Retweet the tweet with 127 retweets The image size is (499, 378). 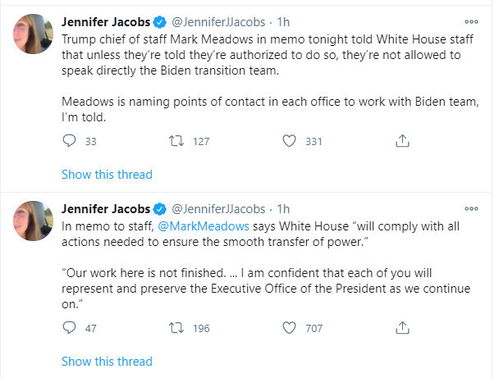click(x=176, y=141)
